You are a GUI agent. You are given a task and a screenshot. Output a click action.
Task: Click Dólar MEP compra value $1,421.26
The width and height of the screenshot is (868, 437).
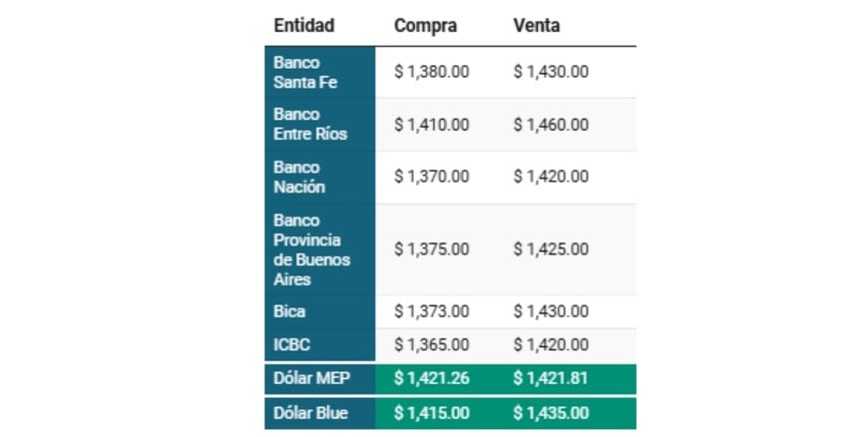(431, 378)
